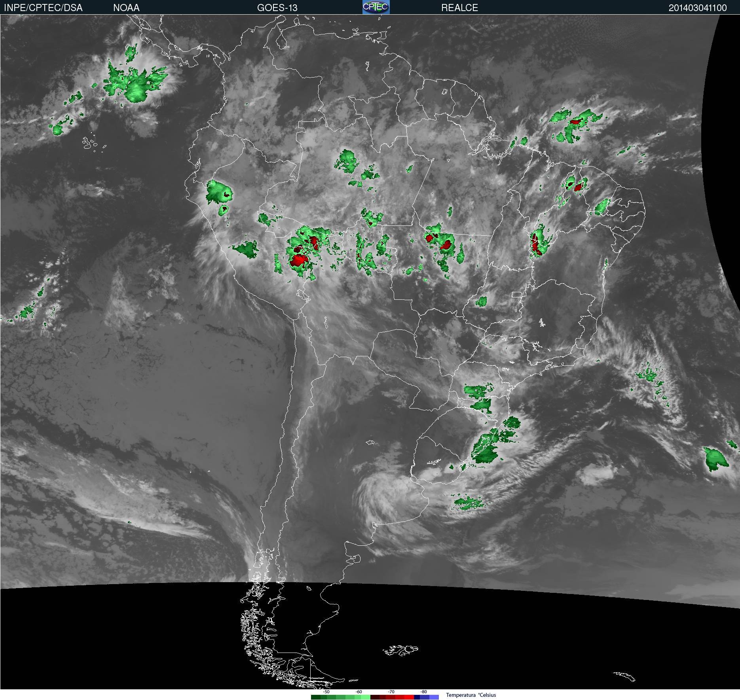Click the NOAA label in the header
This screenshot has width=740, height=700.
pyautogui.click(x=126, y=8)
